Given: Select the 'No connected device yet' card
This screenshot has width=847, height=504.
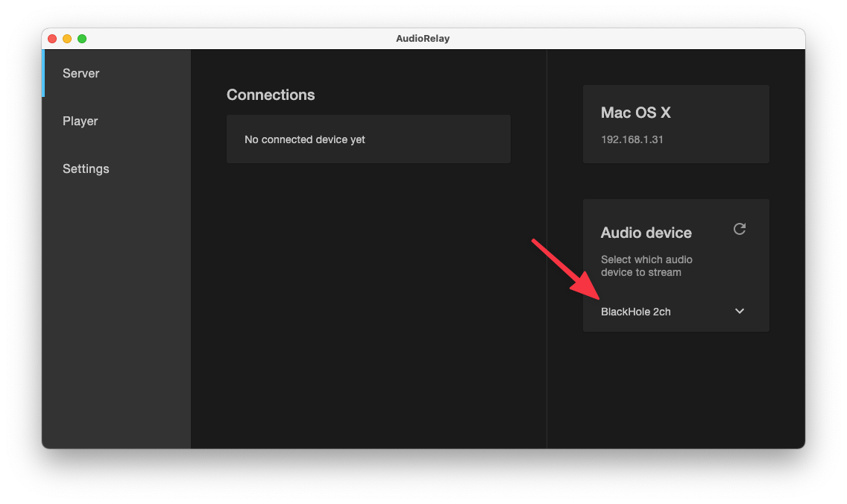Looking at the screenshot, I should pyautogui.click(x=368, y=139).
